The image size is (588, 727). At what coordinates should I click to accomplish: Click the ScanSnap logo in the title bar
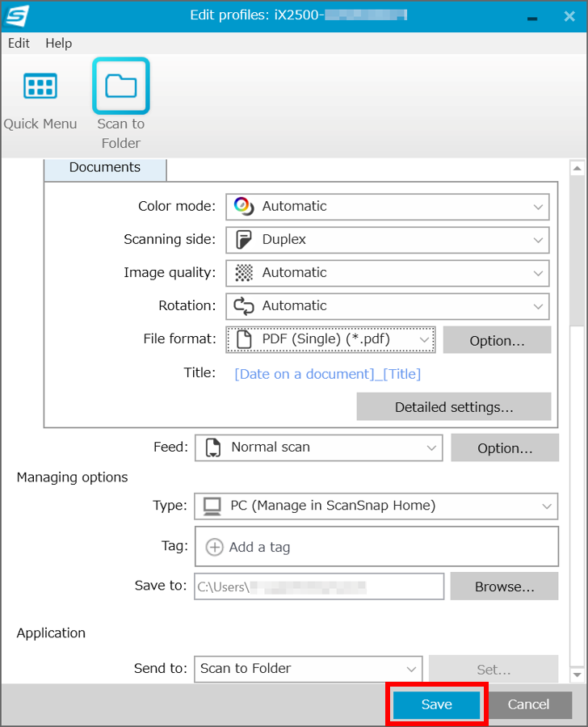[17, 16]
